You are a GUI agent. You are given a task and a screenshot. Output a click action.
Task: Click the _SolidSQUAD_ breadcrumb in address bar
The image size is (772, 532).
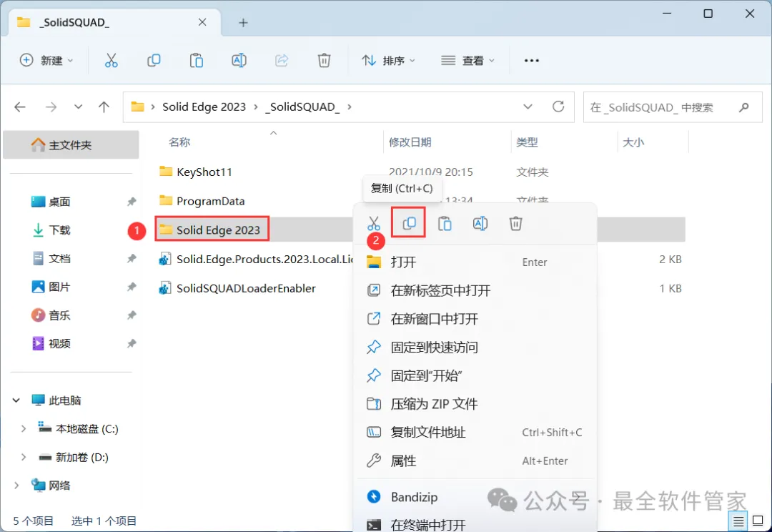click(x=302, y=107)
